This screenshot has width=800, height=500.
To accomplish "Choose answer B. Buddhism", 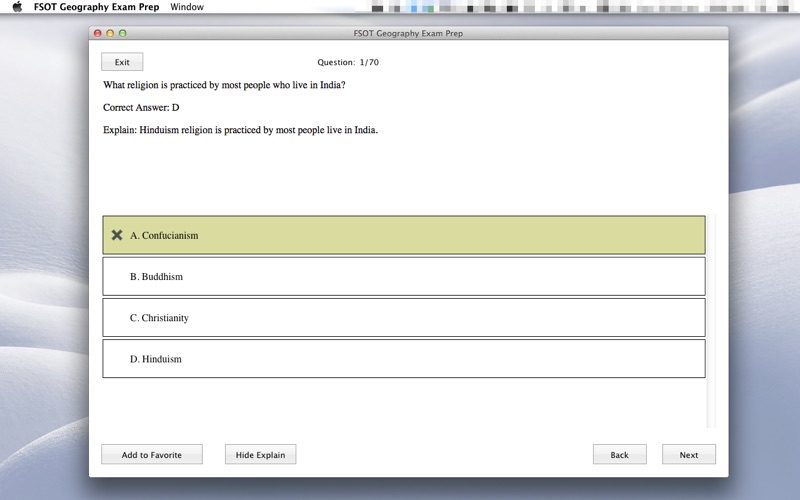I will (404, 276).
